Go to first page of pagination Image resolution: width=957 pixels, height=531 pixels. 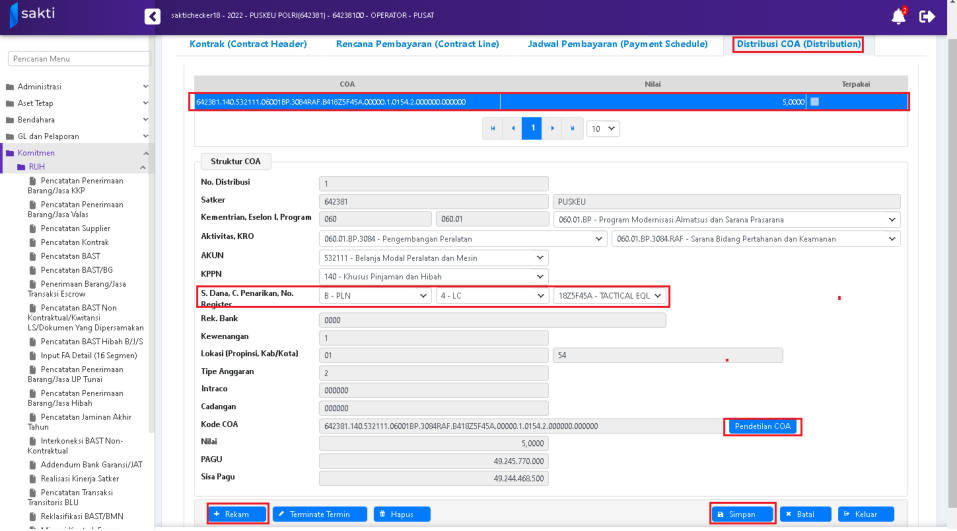[492, 128]
